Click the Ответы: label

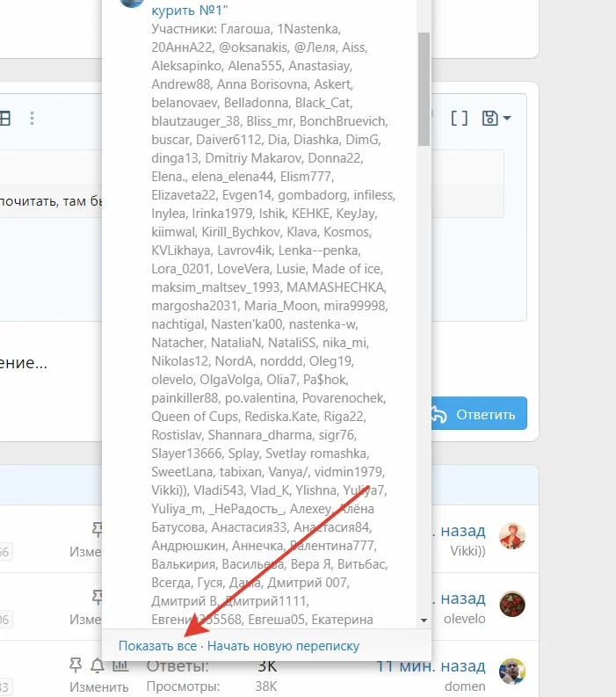tap(178, 666)
